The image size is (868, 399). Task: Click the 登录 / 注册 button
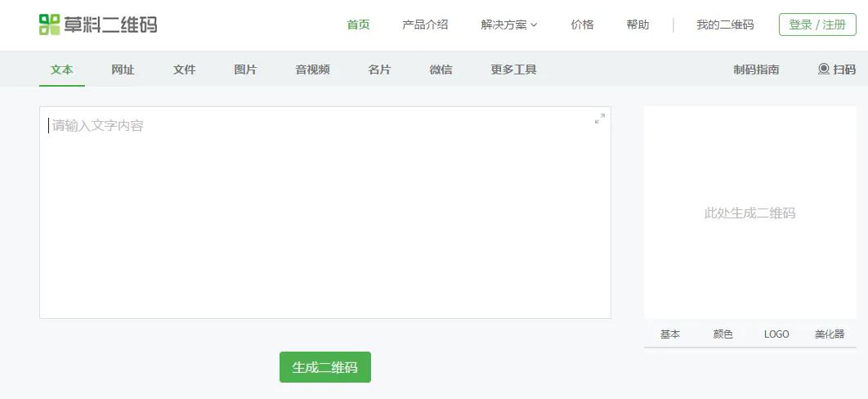pos(817,25)
